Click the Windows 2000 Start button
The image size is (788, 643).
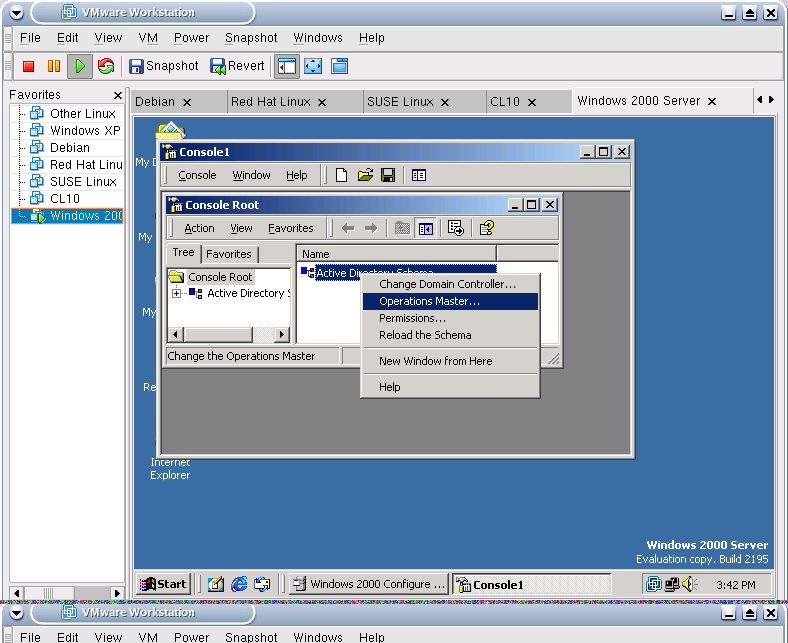click(x=164, y=584)
